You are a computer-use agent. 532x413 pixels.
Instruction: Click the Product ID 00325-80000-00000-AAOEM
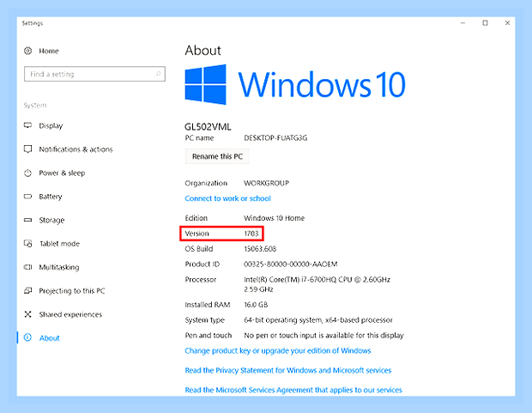(x=290, y=264)
